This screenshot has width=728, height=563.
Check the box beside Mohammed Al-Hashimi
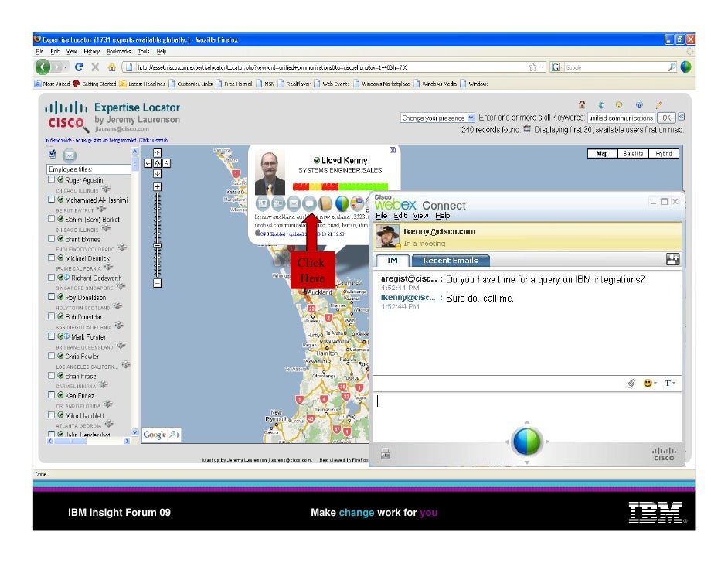(52, 200)
